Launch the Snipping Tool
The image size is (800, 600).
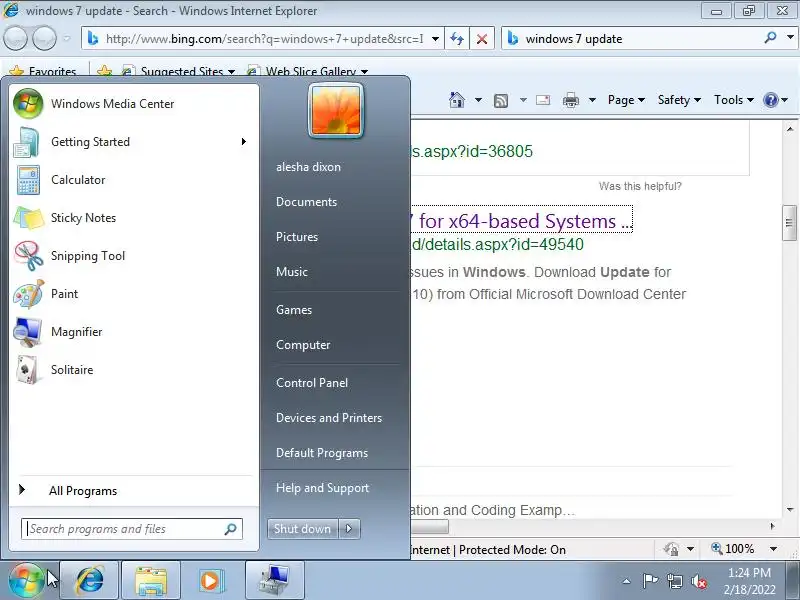132,256
